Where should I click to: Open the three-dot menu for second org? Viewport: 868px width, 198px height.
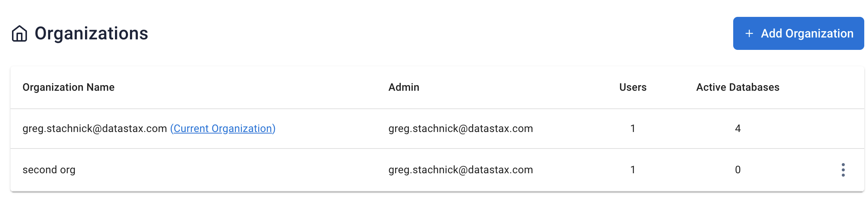(843, 170)
